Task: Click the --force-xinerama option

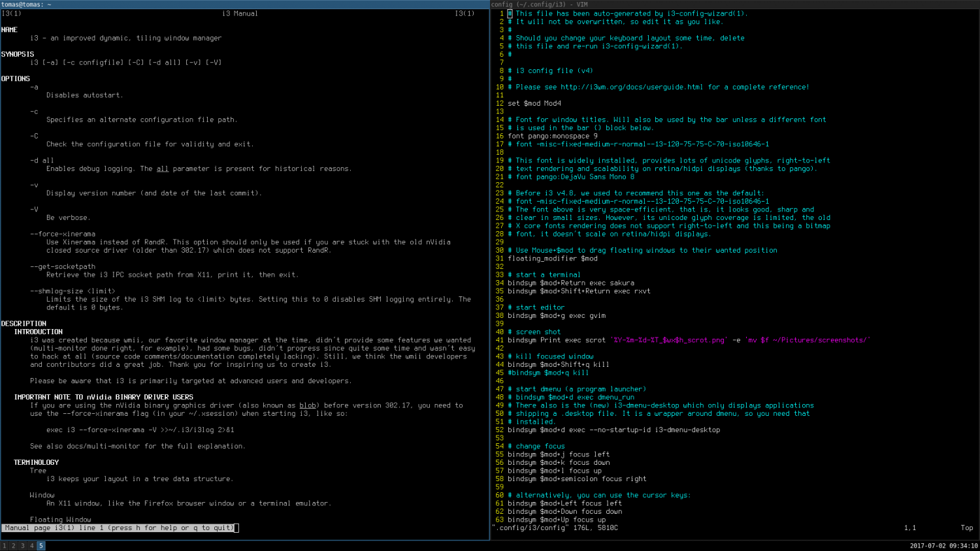Action: (63, 234)
